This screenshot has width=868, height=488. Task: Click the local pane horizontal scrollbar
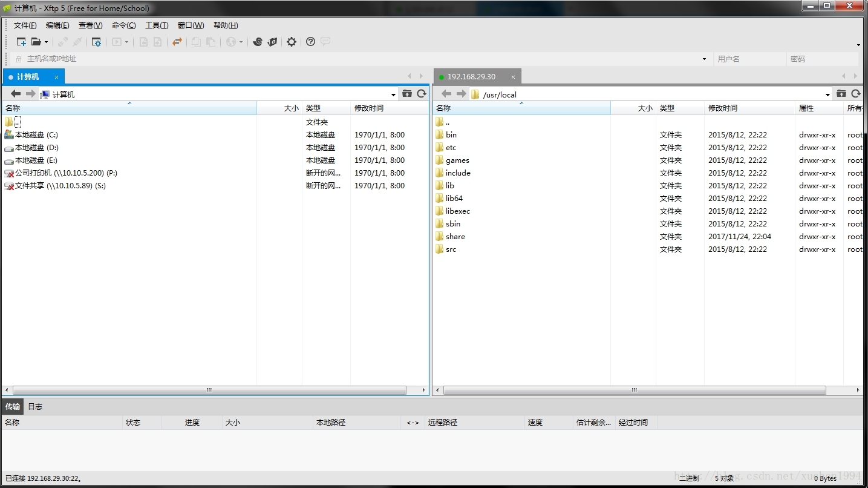click(209, 391)
